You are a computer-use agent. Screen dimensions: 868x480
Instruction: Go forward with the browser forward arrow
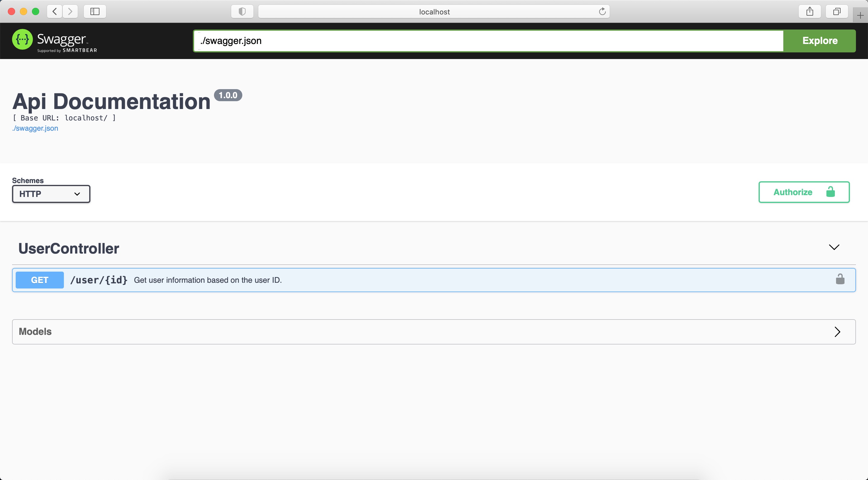pyautogui.click(x=70, y=11)
